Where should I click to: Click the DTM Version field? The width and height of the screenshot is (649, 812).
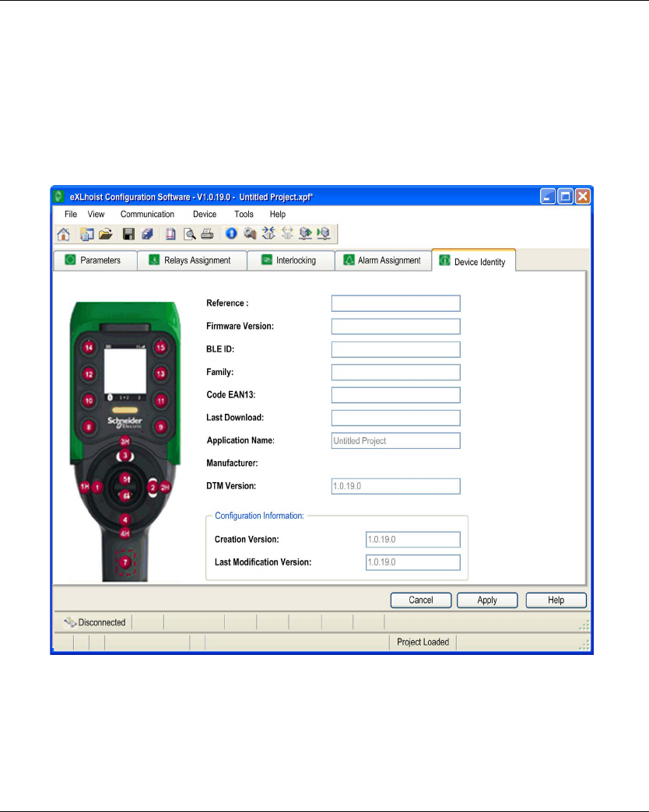point(396,486)
